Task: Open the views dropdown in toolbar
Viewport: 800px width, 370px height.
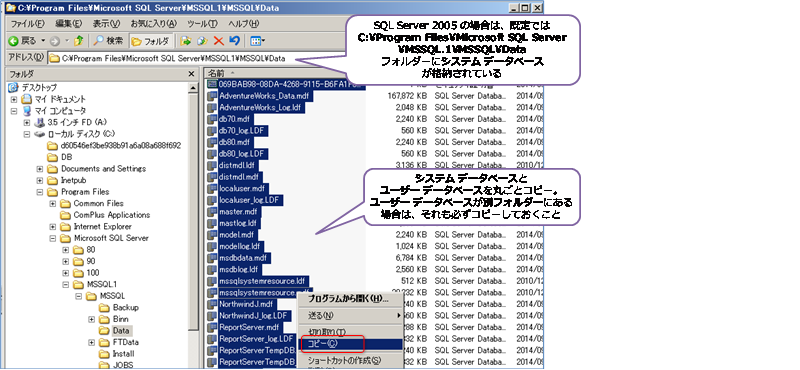Action: (x=258, y=41)
